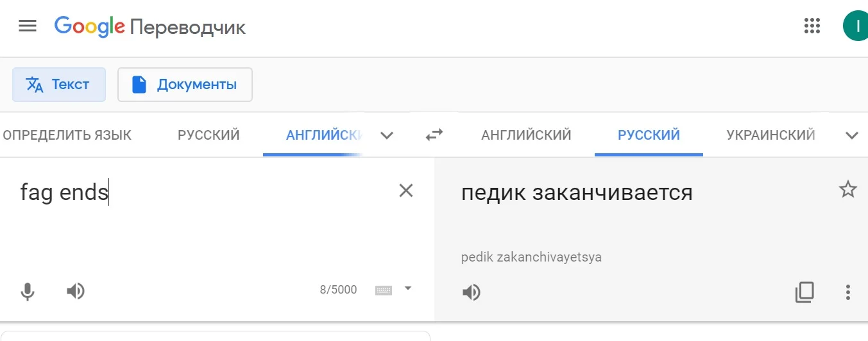Swap source and target languages
This screenshot has height=341, width=868.
tap(434, 135)
